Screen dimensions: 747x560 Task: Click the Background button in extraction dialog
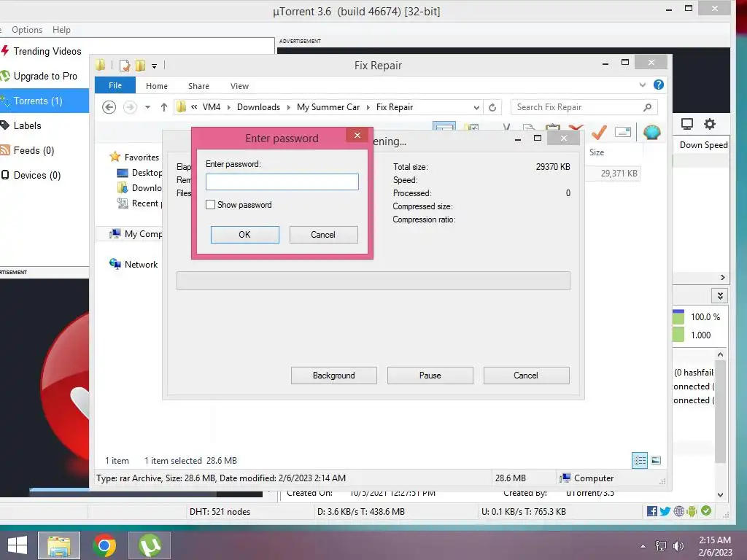pyautogui.click(x=334, y=376)
